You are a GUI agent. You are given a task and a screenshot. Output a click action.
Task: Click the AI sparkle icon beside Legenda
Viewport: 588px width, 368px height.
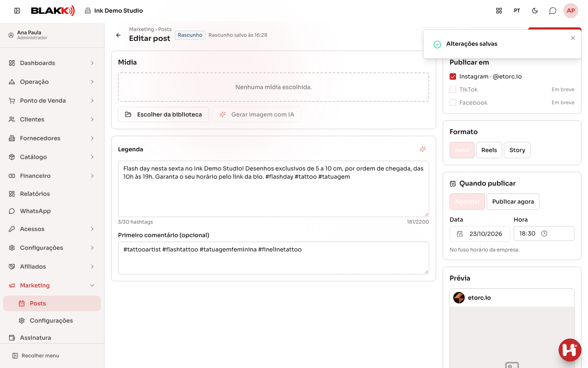tap(423, 149)
